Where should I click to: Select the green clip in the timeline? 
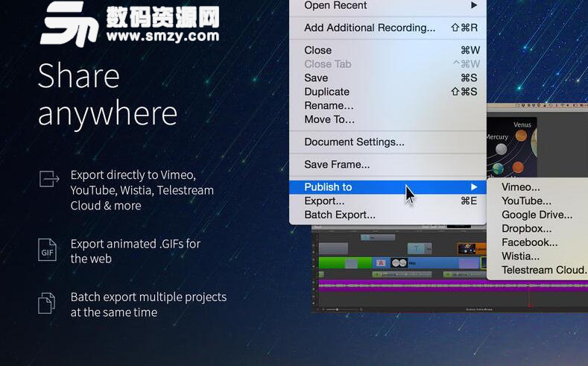(337, 263)
